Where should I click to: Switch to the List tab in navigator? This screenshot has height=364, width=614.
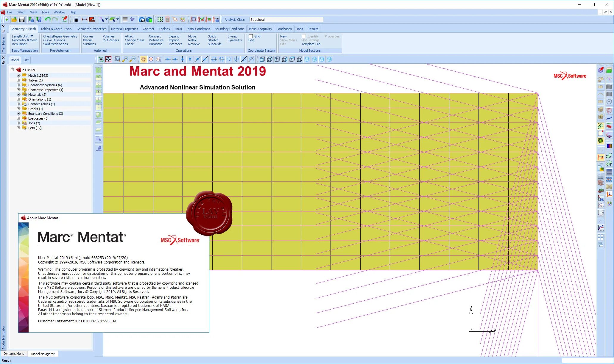tap(26, 60)
